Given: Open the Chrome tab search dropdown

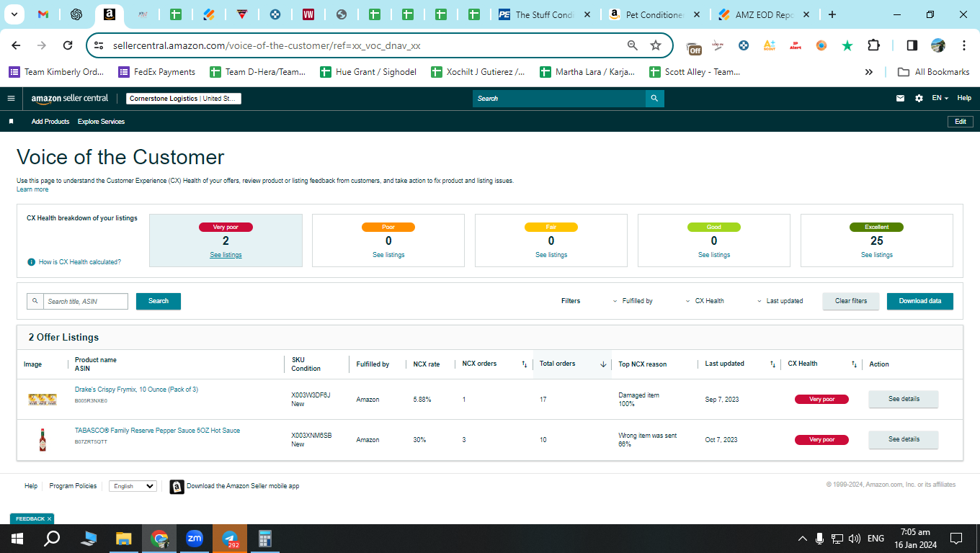Looking at the screenshot, I should [15, 14].
